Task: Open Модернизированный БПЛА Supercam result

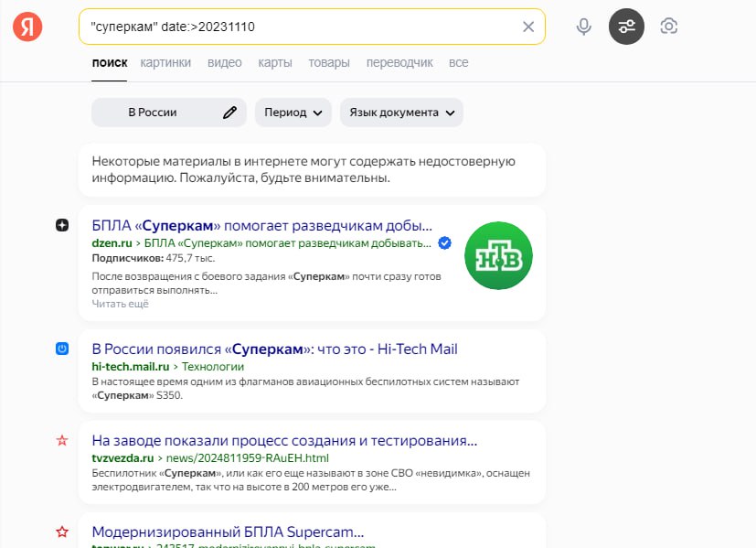Action: [x=228, y=532]
